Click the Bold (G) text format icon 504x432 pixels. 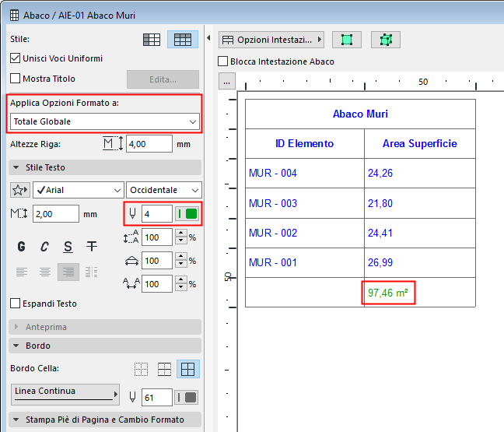21,247
